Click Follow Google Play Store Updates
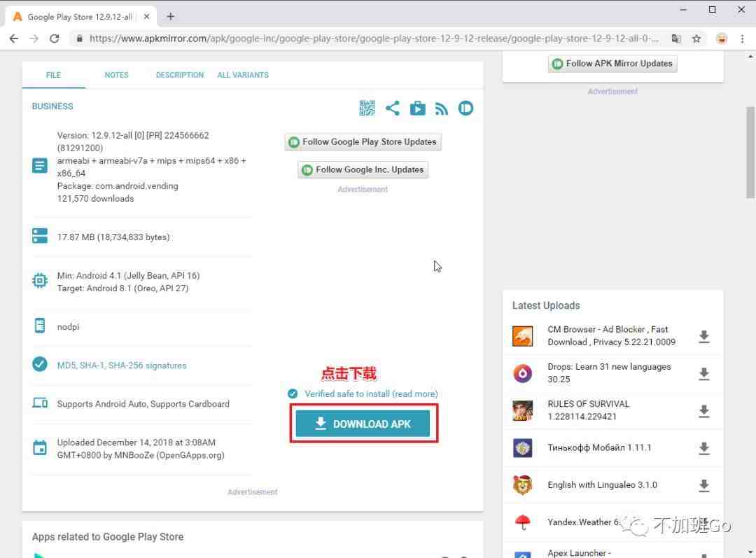 tap(363, 142)
